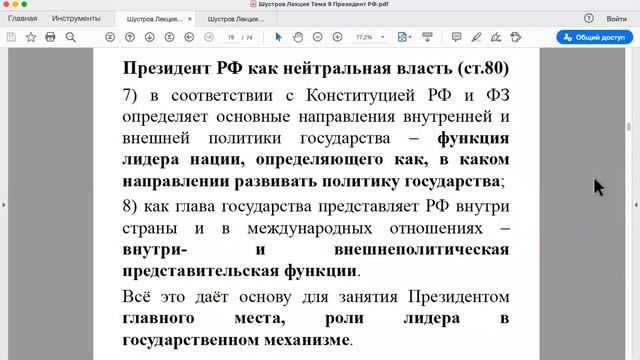Click the read mode display icon

click(x=427, y=37)
